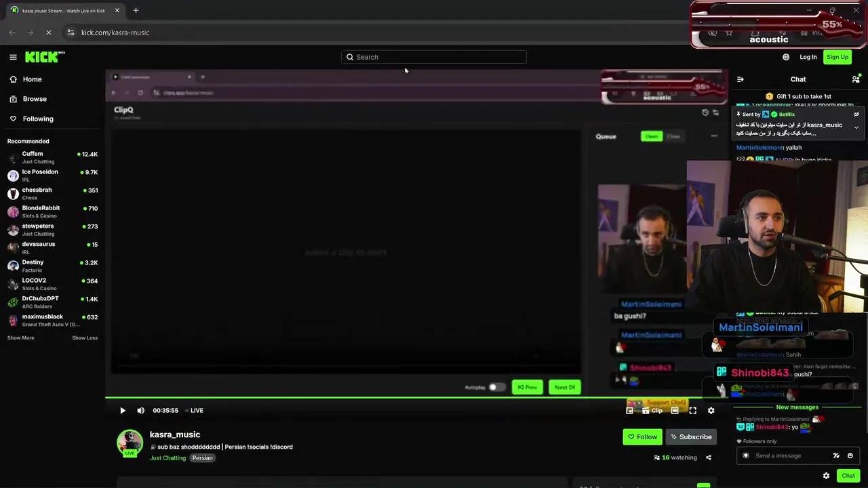Enter fullscreen on the video player
This screenshot has width=868, height=488.
coord(692,410)
